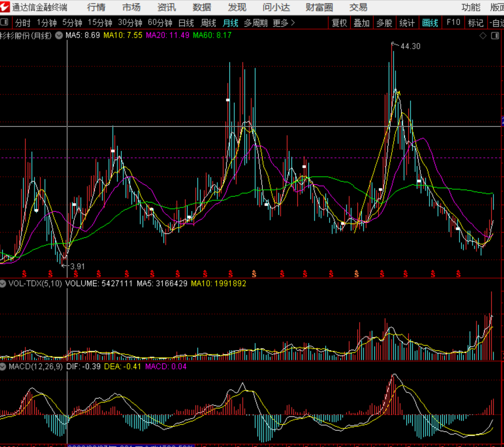The image size is (504, 447).
Task: Click the first red S marker on the left
Action: point(24,274)
